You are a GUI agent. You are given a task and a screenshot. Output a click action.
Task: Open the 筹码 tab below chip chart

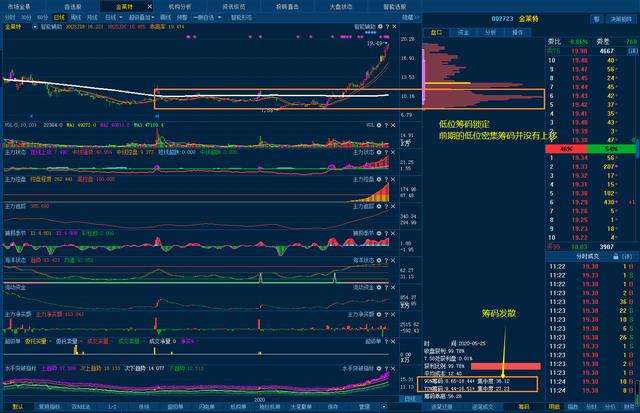coord(524,407)
